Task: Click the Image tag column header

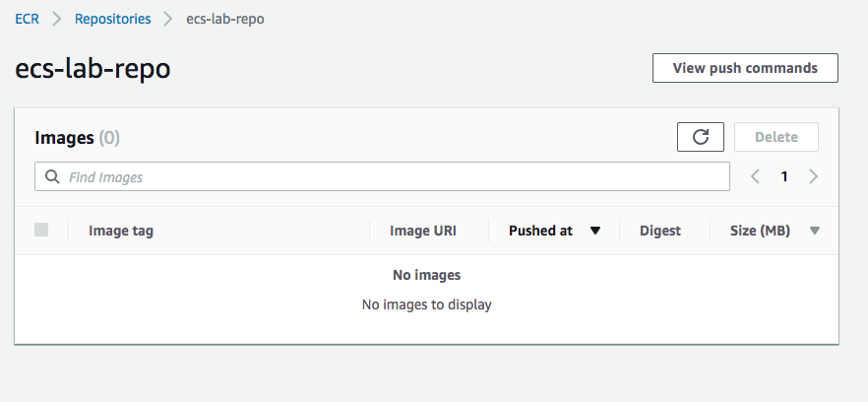Action: pos(121,231)
